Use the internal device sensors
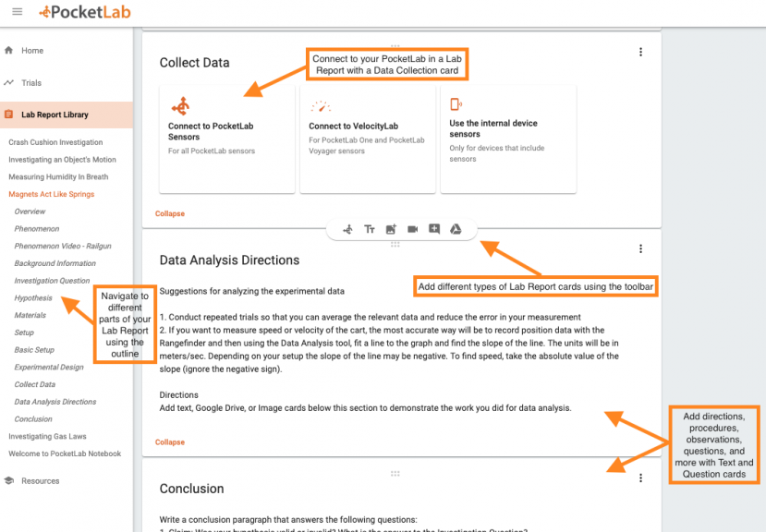 (507, 139)
